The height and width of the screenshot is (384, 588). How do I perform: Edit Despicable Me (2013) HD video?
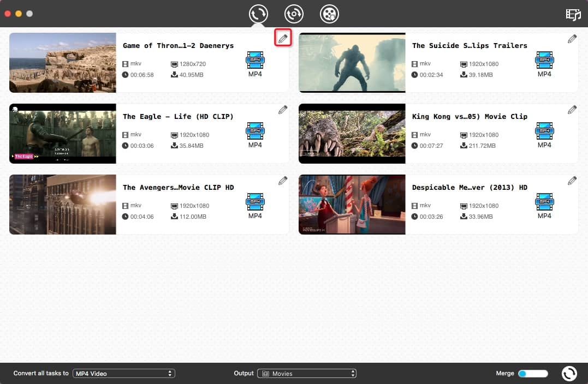[x=572, y=181]
